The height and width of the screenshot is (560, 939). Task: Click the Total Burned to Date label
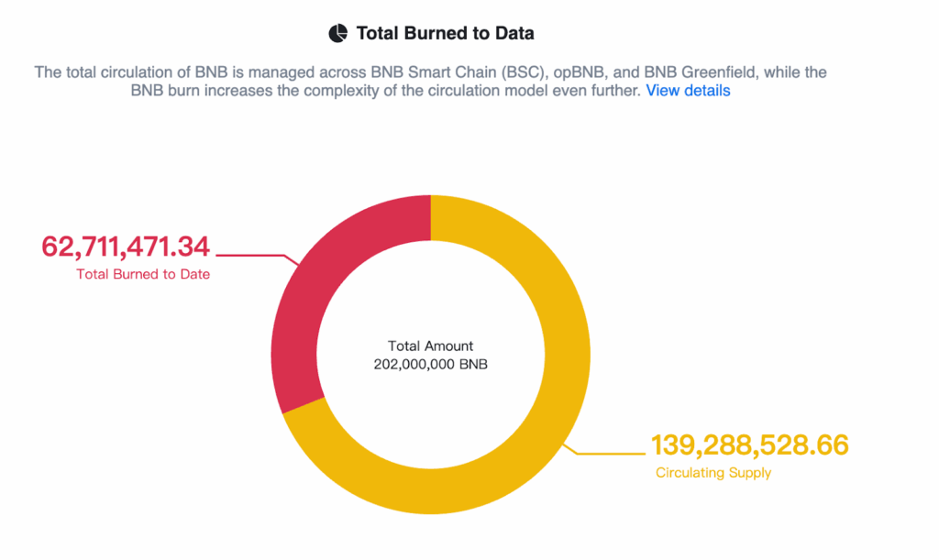pyautogui.click(x=143, y=275)
